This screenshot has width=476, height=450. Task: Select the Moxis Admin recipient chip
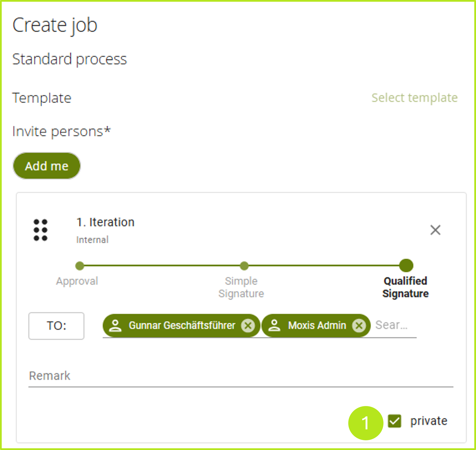click(x=317, y=325)
